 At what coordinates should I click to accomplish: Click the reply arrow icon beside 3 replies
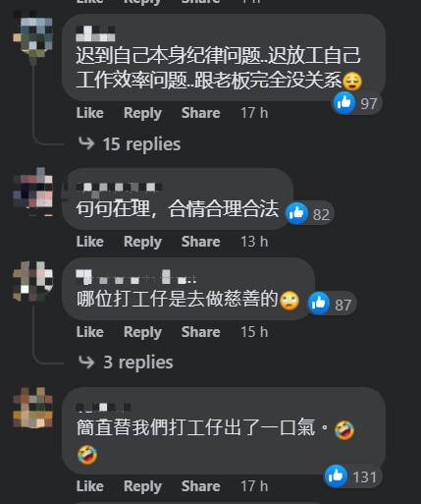(x=86, y=362)
